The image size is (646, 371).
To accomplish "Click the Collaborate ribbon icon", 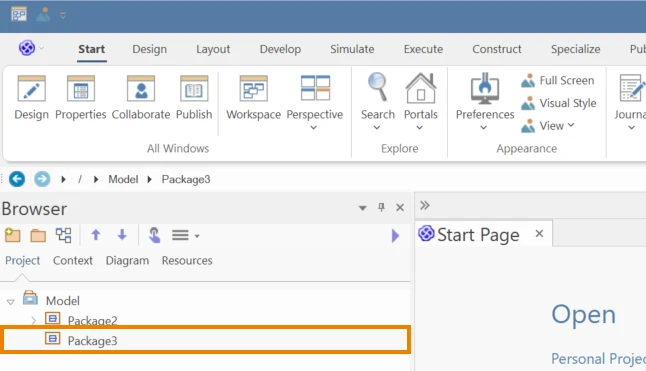I will point(141,88).
